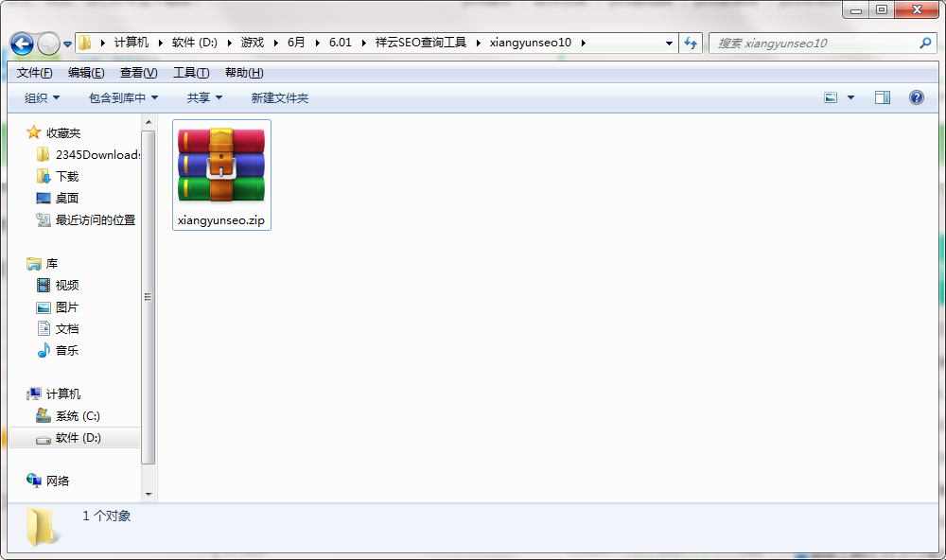The width and height of the screenshot is (946, 560).
Task: Open the 文件(F) menu
Action: pyautogui.click(x=34, y=73)
